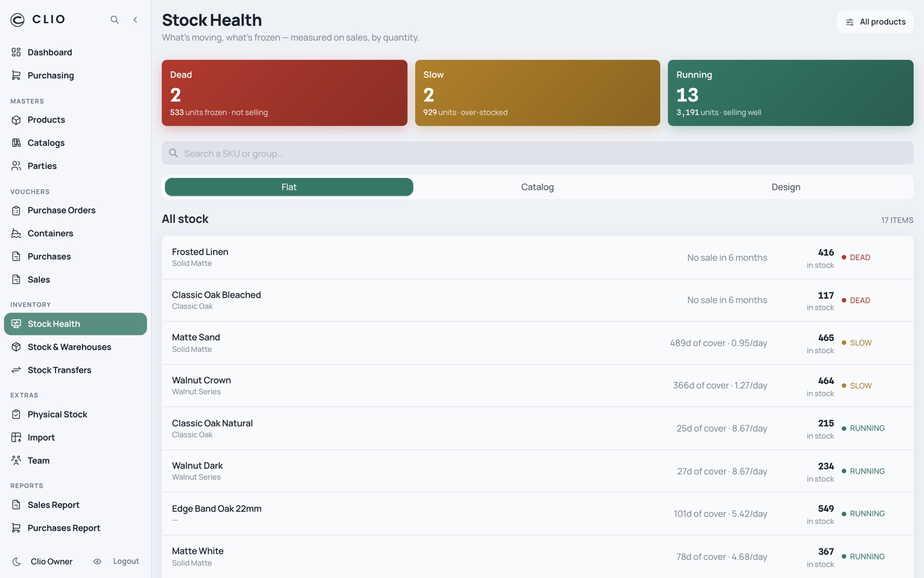Click the Clio logo icon
Screen dimensions: 924x578
point(17,20)
